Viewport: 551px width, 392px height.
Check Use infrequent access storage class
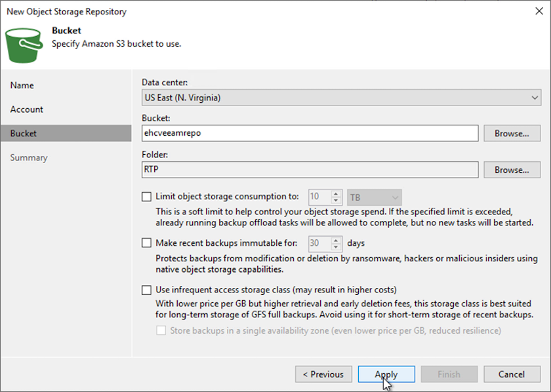(146, 289)
